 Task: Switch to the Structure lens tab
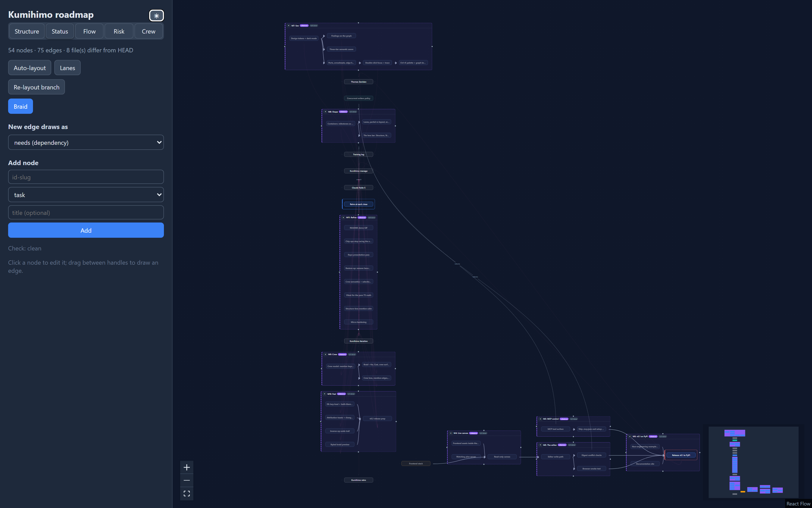point(27,31)
